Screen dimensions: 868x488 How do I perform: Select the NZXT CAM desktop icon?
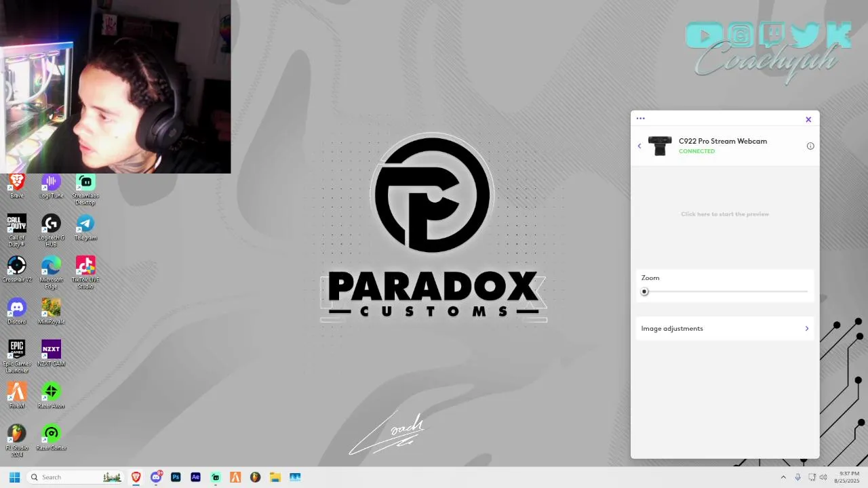click(51, 354)
